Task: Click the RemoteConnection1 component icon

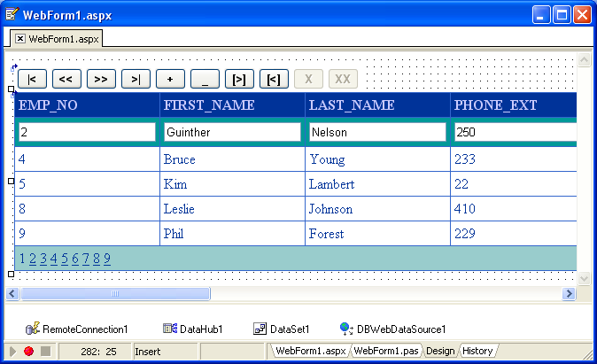Action: (33, 329)
